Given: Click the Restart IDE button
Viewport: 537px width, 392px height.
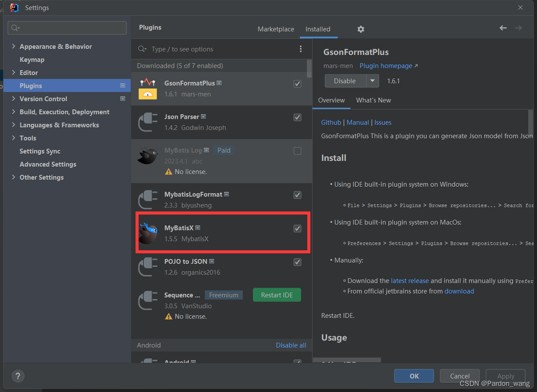Looking at the screenshot, I should click(277, 295).
